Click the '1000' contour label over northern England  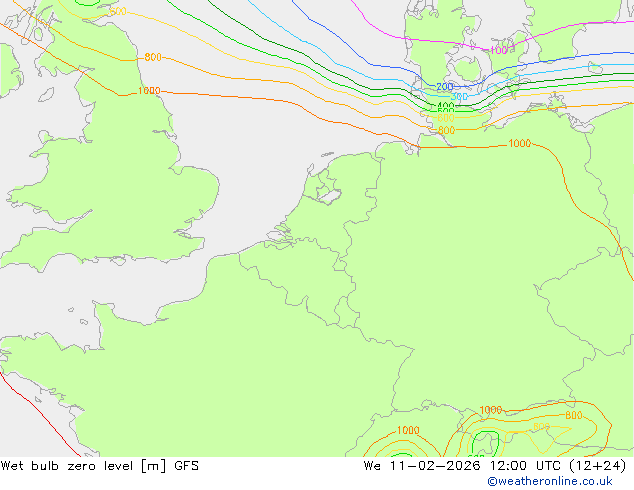(149, 91)
